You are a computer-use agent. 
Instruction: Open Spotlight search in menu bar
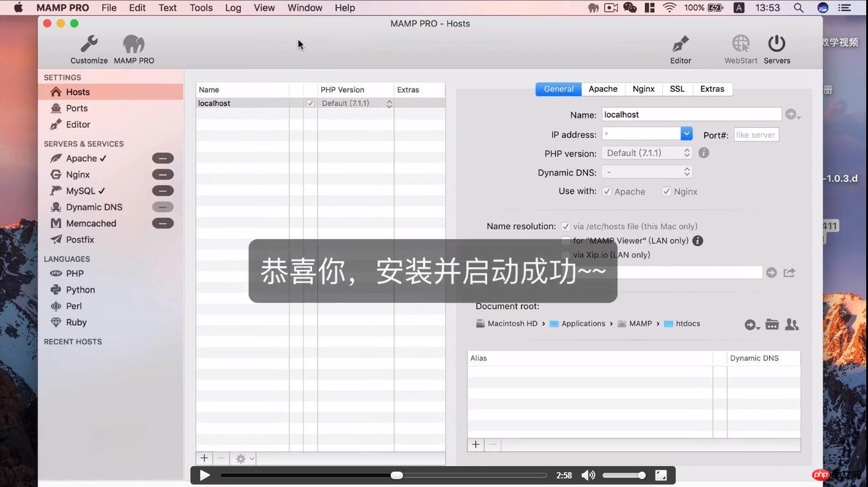(x=799, y=7)
